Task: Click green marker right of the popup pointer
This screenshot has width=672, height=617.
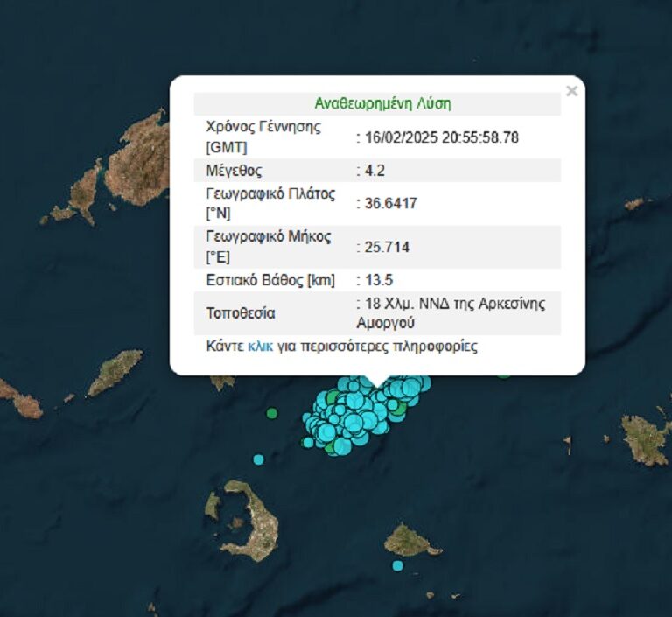Action: 504,375
